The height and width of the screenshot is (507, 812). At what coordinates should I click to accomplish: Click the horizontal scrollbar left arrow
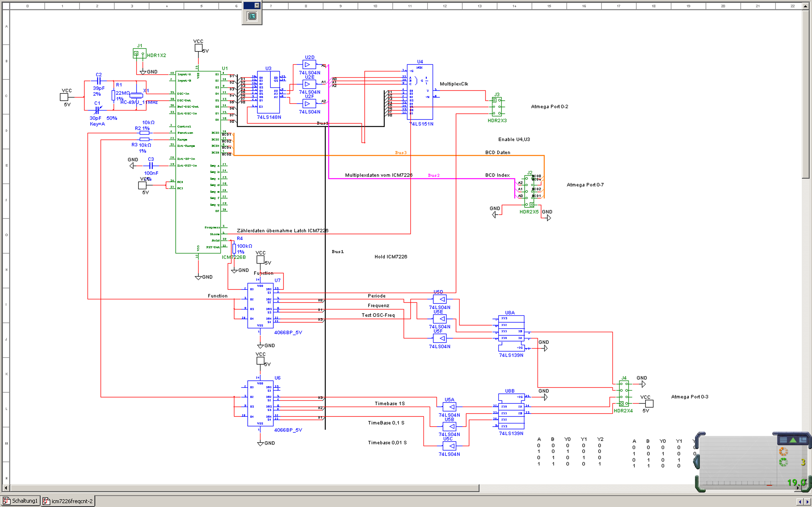coord(6,488)
